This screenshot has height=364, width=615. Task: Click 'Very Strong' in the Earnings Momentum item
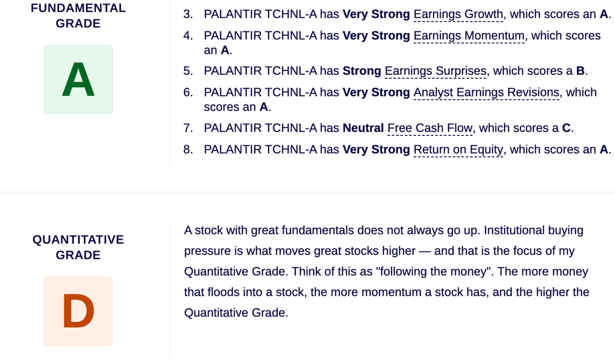376,36
